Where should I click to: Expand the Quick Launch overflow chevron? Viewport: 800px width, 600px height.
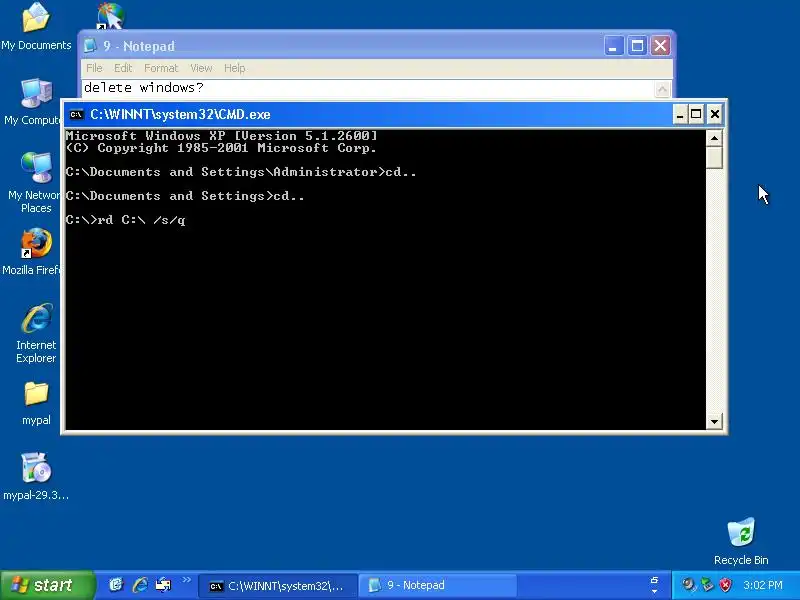point(186,580)
